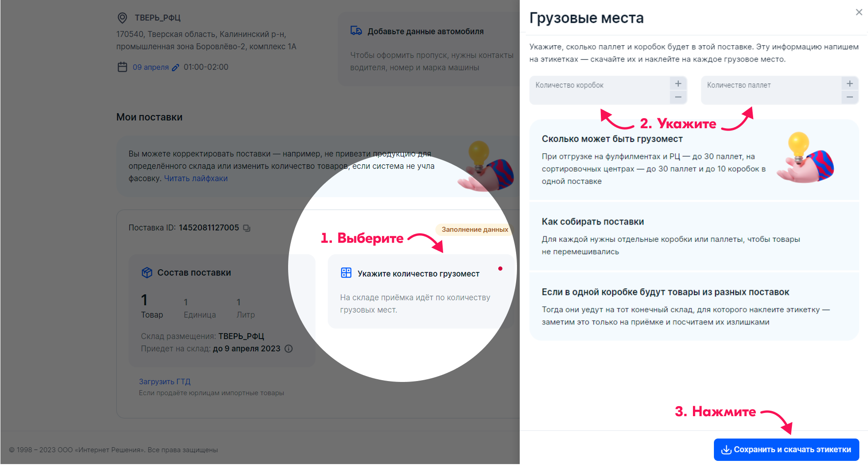Open the Читать лайфхаки link

196,178
